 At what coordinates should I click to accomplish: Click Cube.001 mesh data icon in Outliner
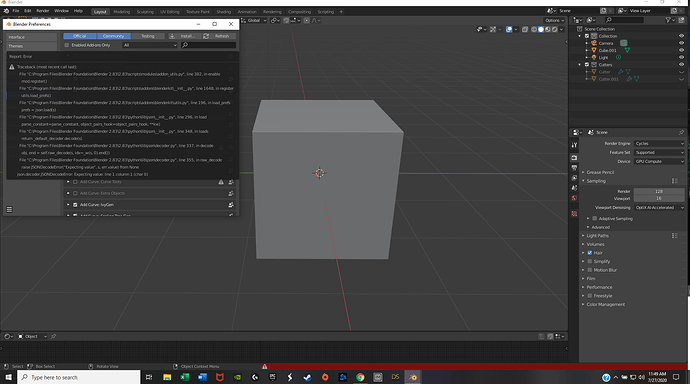coord(627,50)
